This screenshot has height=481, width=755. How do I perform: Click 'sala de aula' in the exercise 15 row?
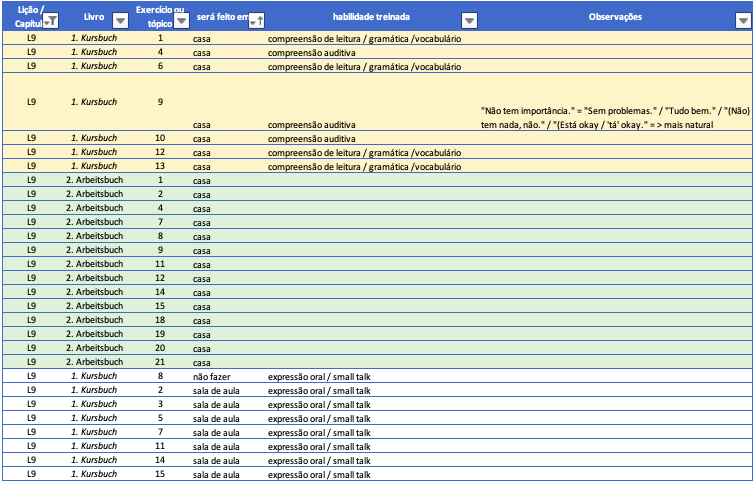pos(217,474)
